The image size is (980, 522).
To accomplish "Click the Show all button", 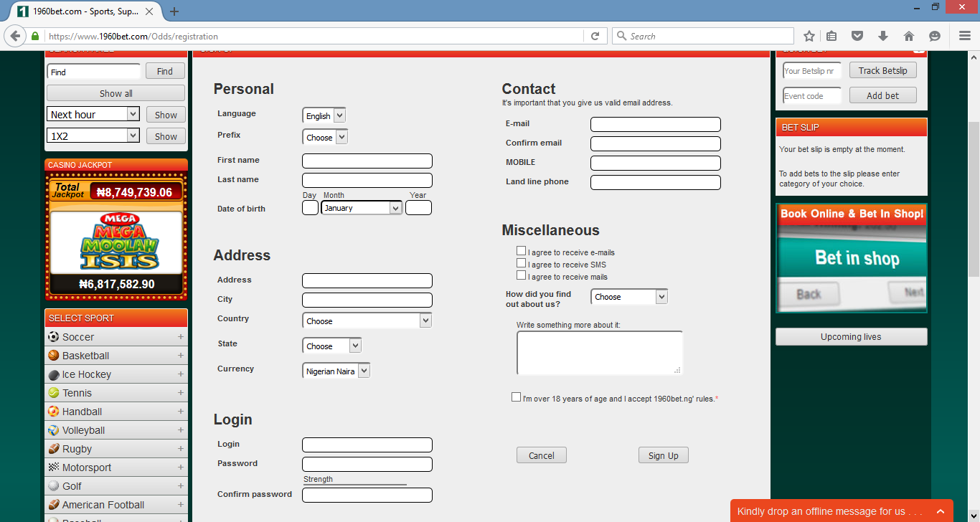I will (116, 93).
